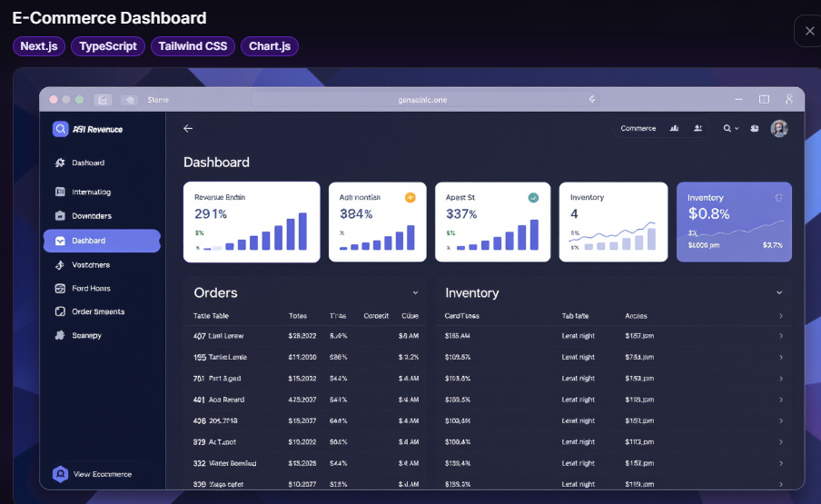The width and height of the screenshot is (821, 504).
Task: Click the reload icon in the address bar
Action: (592, 100)
